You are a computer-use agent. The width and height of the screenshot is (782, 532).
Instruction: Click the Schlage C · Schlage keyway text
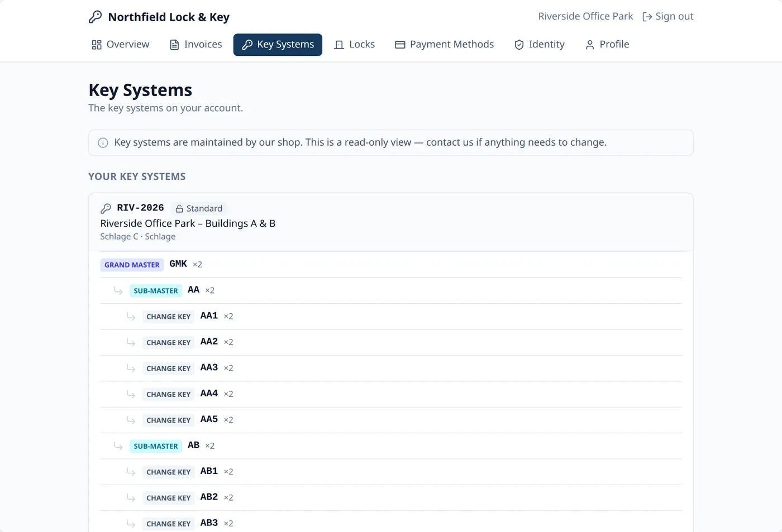(138, 237)
